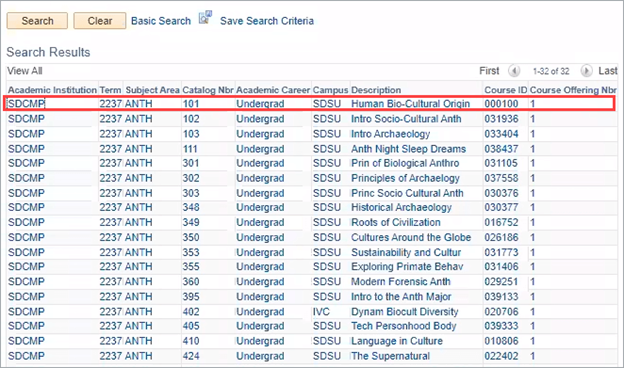Open Roots of Civilization course
The height and width of the screenshot is (368, 624).
(x=396, y=222)
